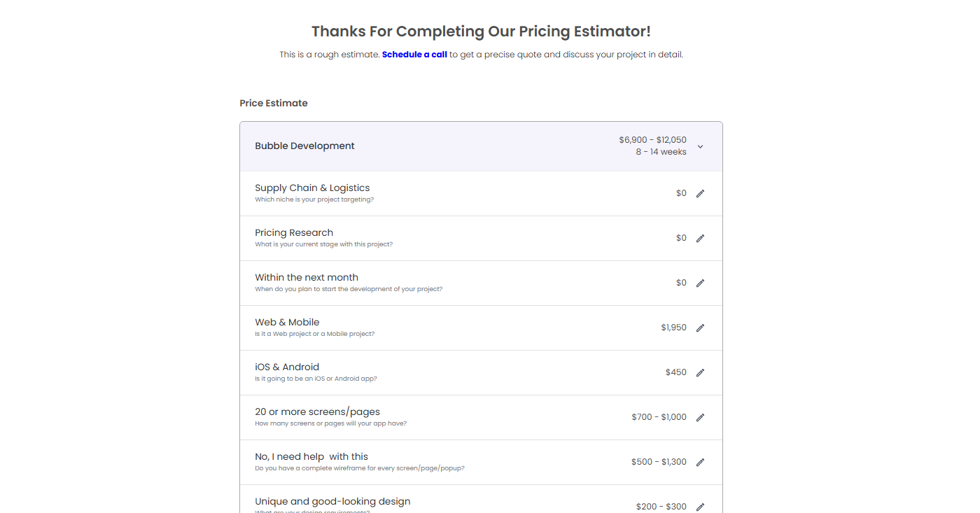Screen dimensions: 980x513
Task: Click edit pencil for Web & Mobile
Action: [x=700, y=328]
